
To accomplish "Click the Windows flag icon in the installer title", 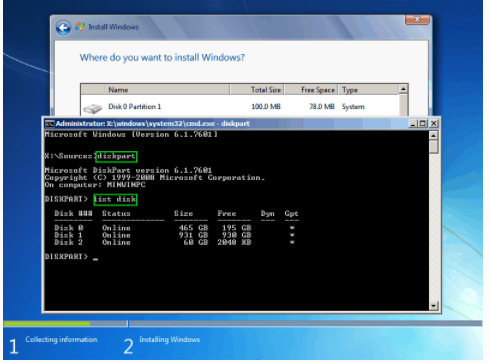I will click(80, 27).
